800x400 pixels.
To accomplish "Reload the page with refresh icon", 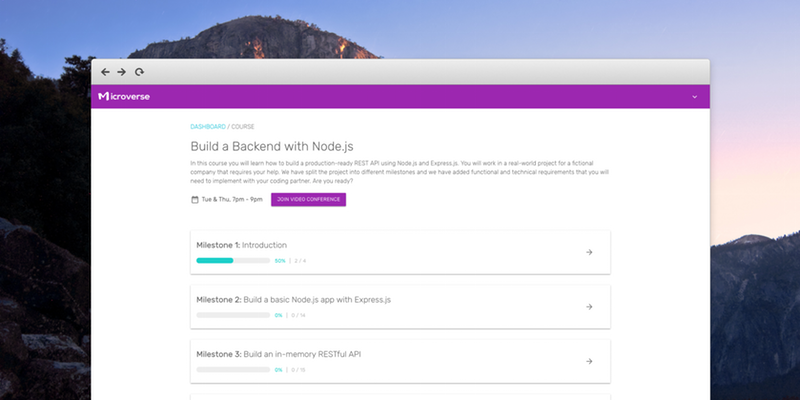I will pyautogui.click(x=139, y=72).
